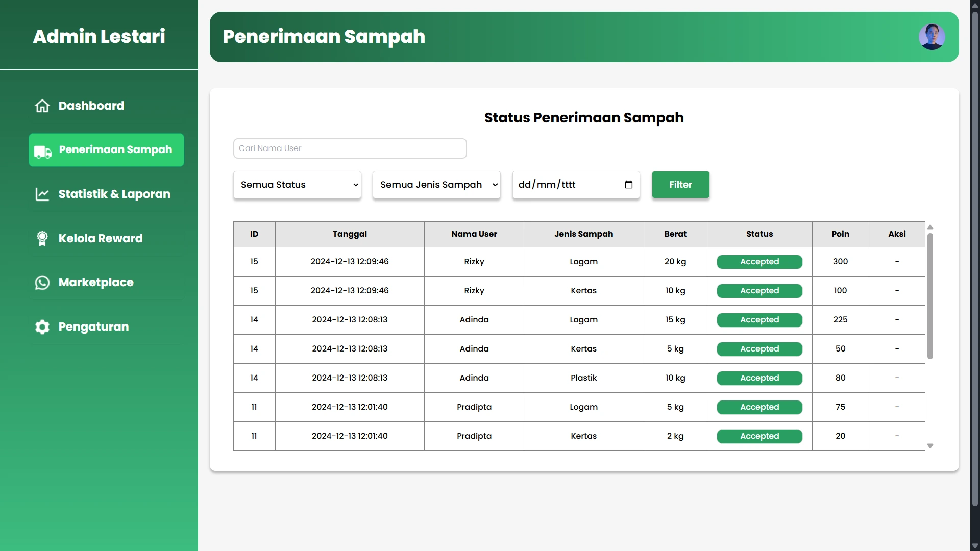
Task: Click the table scrollbar up arrow
Action: [x=930, y=227]
